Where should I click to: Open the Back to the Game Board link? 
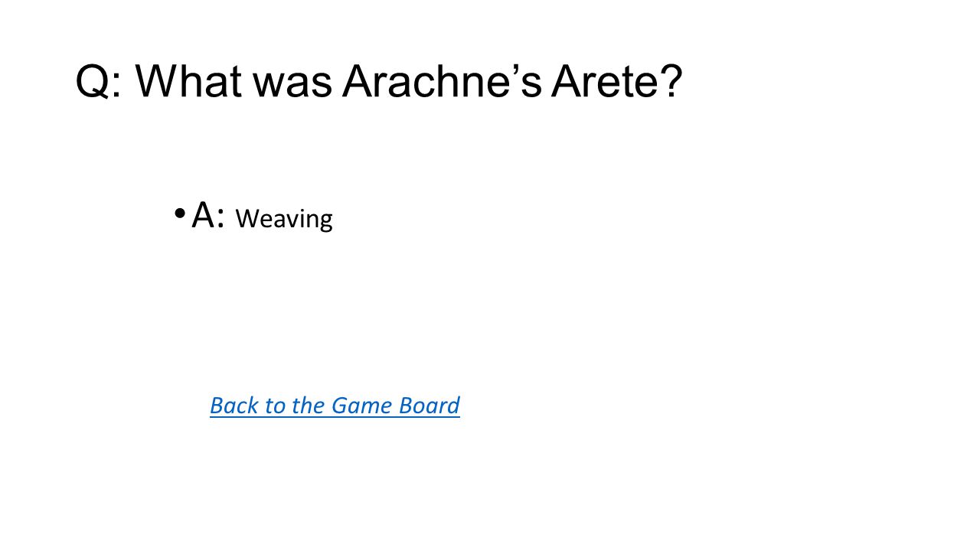[335, 405]
